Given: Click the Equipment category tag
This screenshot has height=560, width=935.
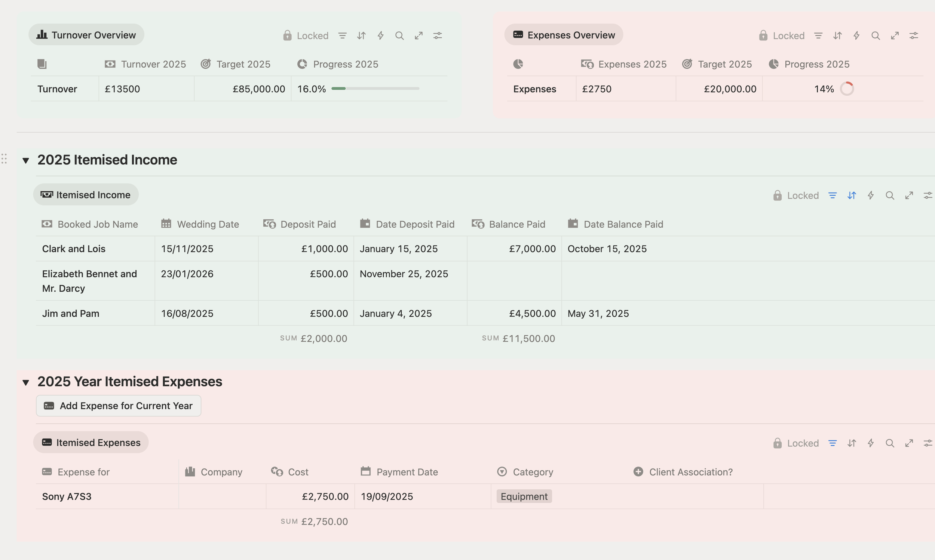Looking at the screenshot, I should pyautogui.click(x=524, y=496).
